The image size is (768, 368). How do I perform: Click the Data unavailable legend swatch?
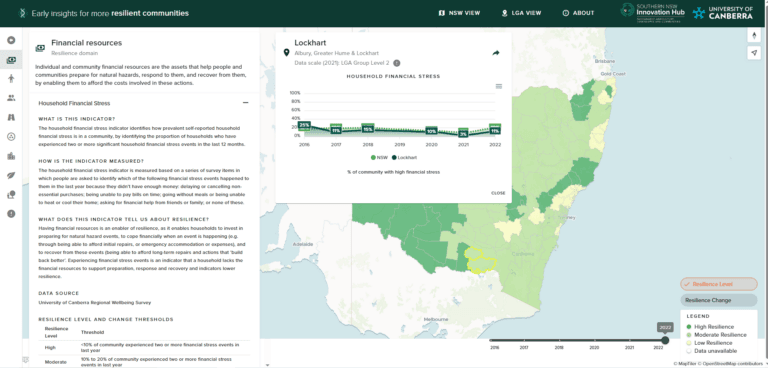(689, 351)
